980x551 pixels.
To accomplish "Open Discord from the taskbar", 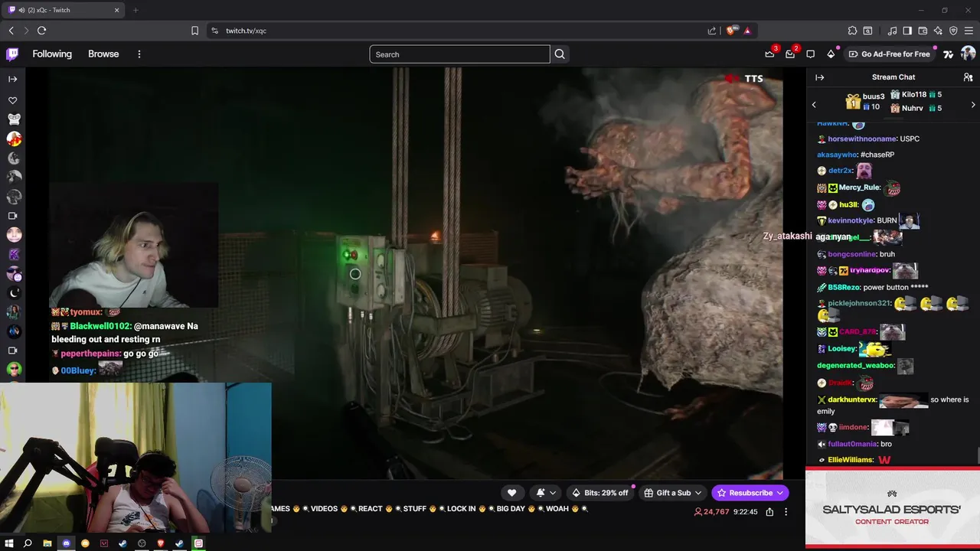I will 66,543.
